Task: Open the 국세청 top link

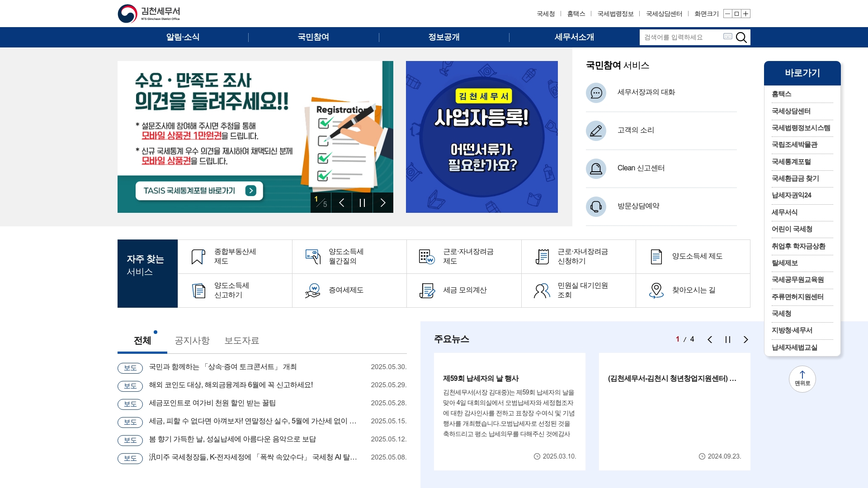Action: tap(546, 14)
